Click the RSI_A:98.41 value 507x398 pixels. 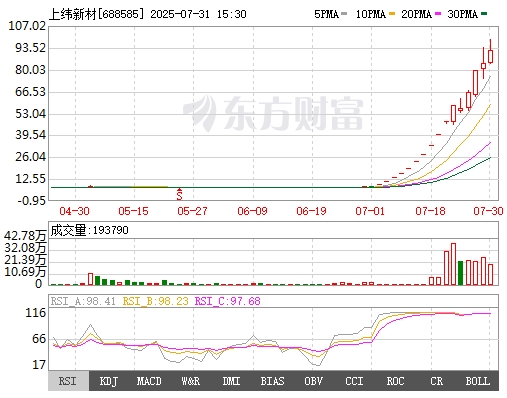(x=83, y=301)
